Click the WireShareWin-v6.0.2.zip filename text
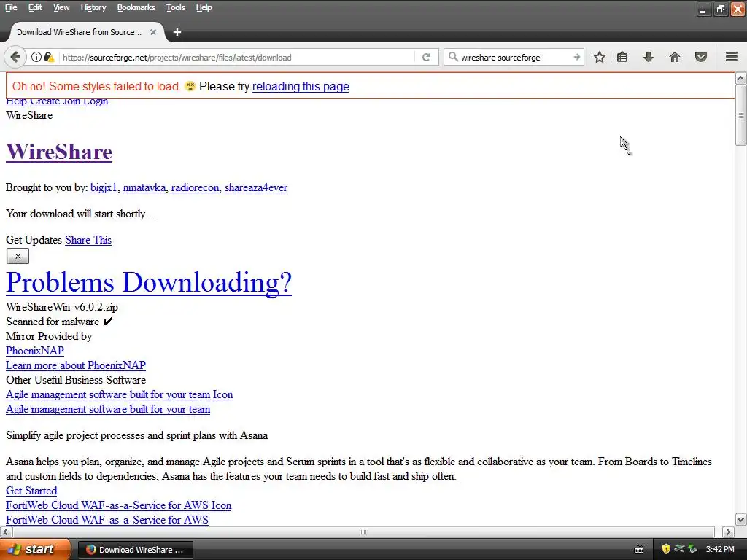This screenshot has height=560, width=747. 62,307
